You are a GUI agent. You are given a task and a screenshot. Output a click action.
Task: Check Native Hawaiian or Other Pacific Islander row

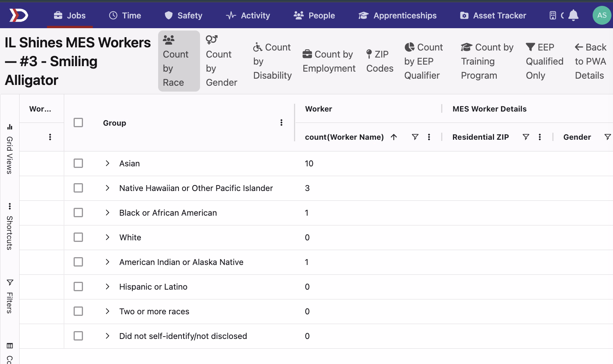[78, 188]
